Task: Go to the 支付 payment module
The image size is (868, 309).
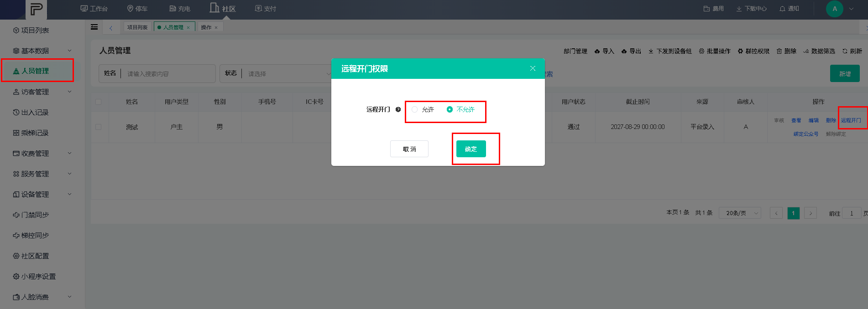Action: coord(266,9)
